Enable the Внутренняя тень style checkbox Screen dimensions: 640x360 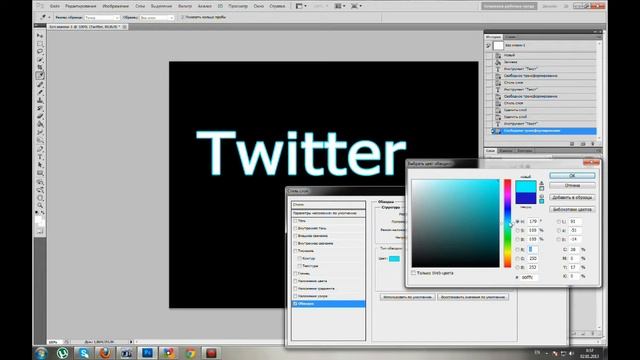tap(295, 228)
